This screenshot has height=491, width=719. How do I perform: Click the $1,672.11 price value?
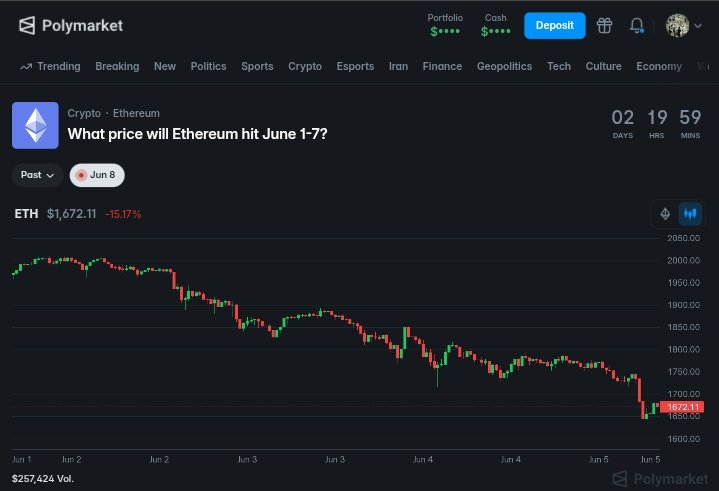click(x=72, y=214)
